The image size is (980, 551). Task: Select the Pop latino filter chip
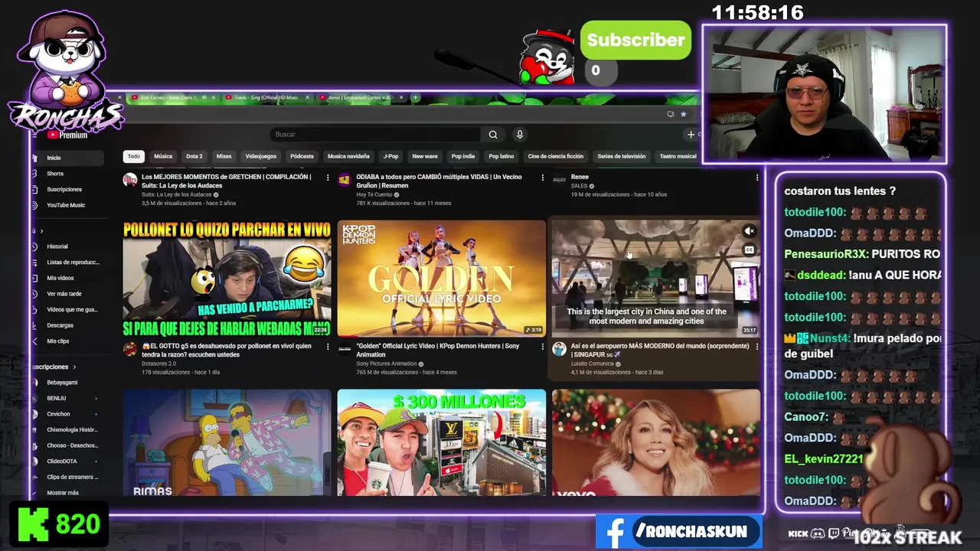click(501, 156)
